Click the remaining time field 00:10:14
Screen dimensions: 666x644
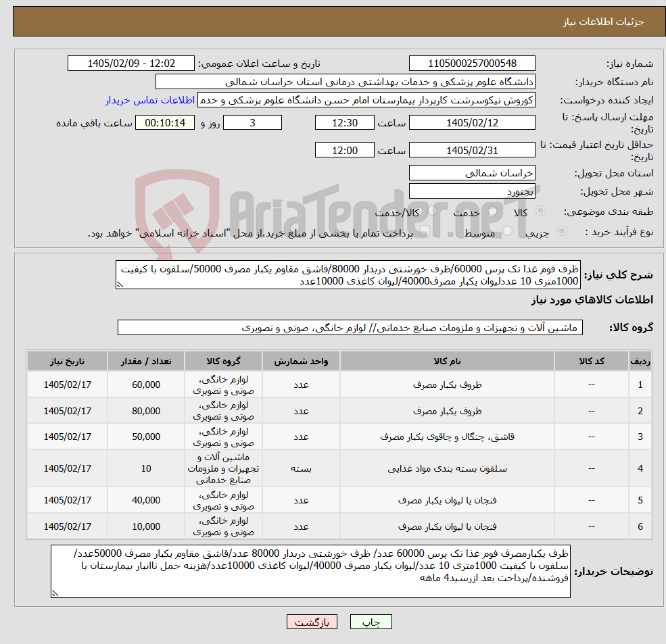pos(165,123)
